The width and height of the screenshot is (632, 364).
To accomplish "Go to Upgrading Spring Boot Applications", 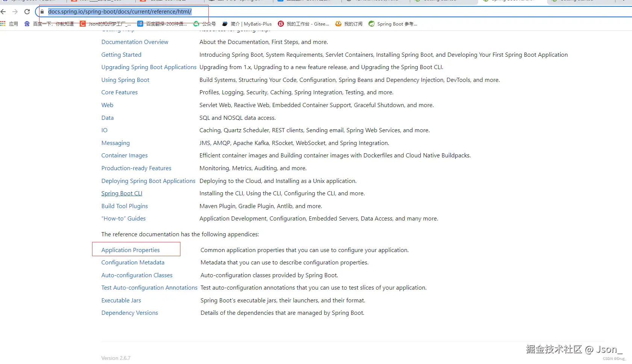I will click(149, 67).
